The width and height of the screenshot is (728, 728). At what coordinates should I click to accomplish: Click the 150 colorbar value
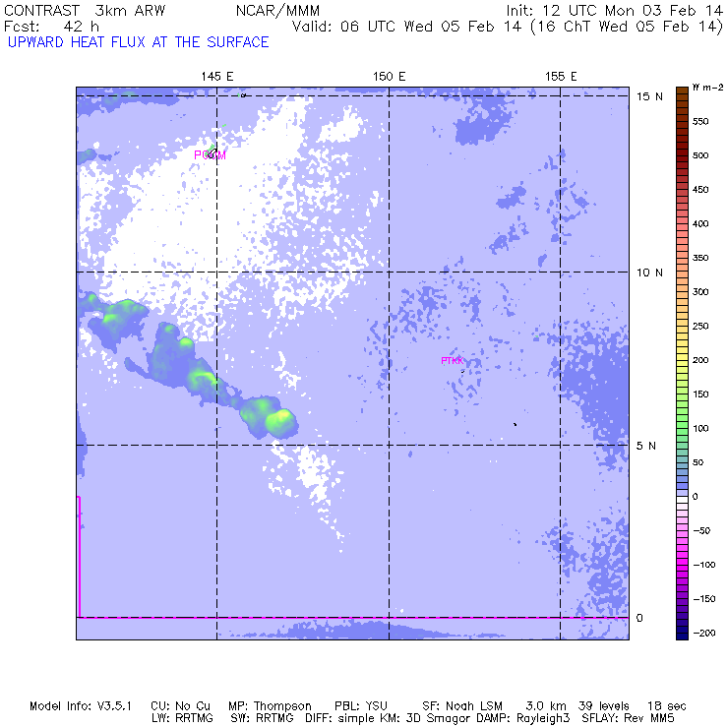[x=700, y=394]
